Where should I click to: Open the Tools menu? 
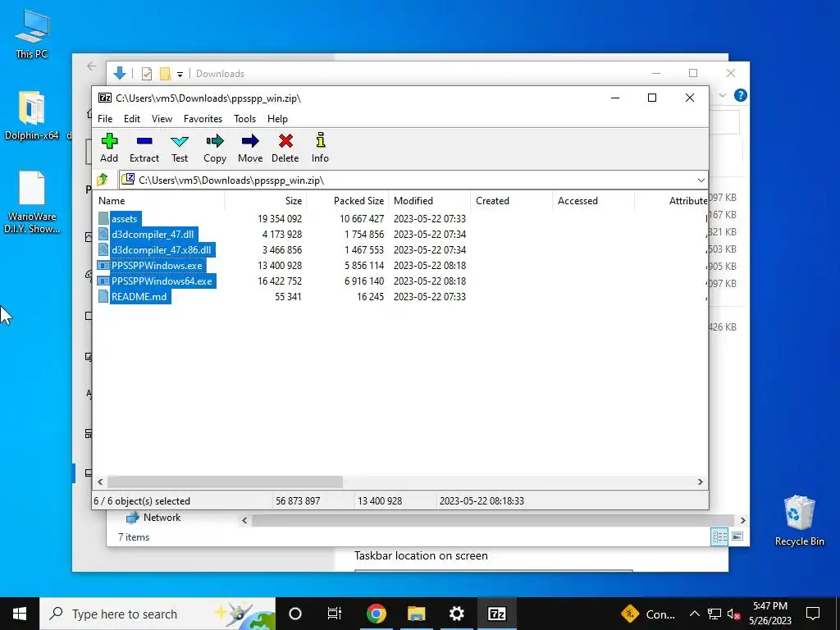pos(244,119)
